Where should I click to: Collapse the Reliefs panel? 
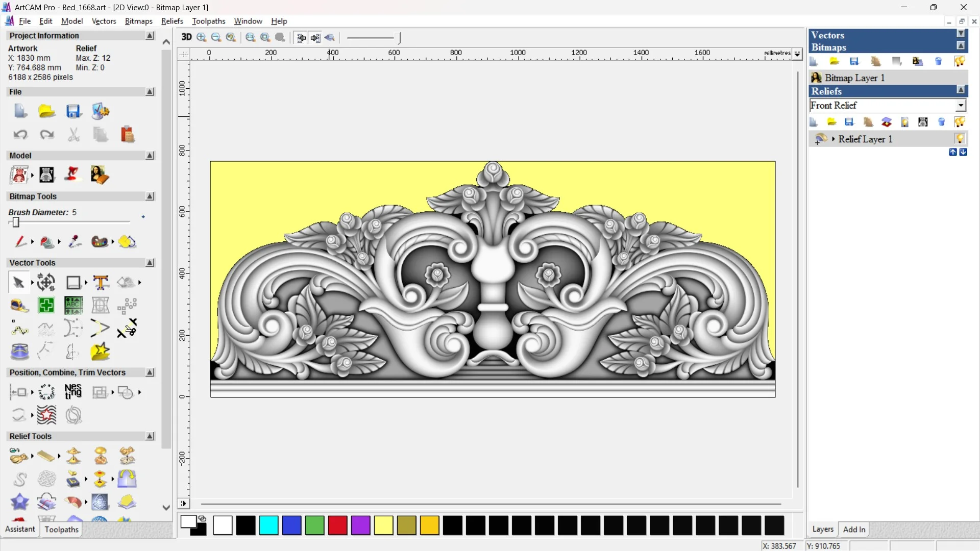(x=961, y=90)
